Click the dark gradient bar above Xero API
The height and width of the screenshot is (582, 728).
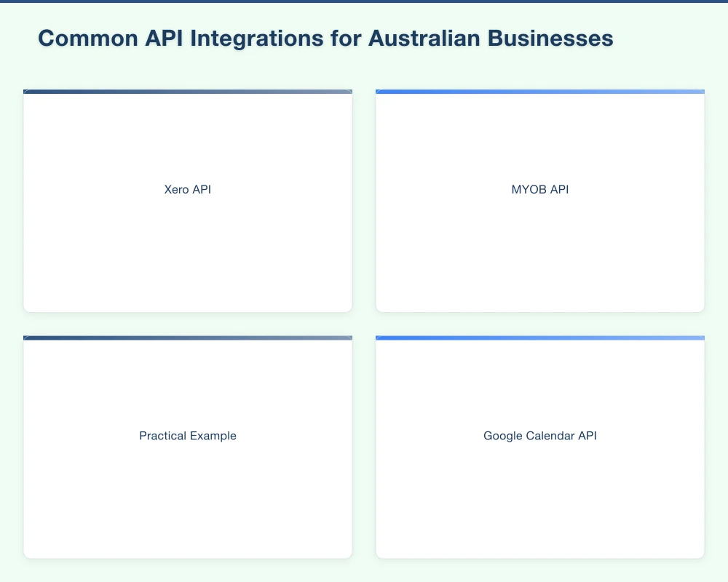[x=188, y=92]
